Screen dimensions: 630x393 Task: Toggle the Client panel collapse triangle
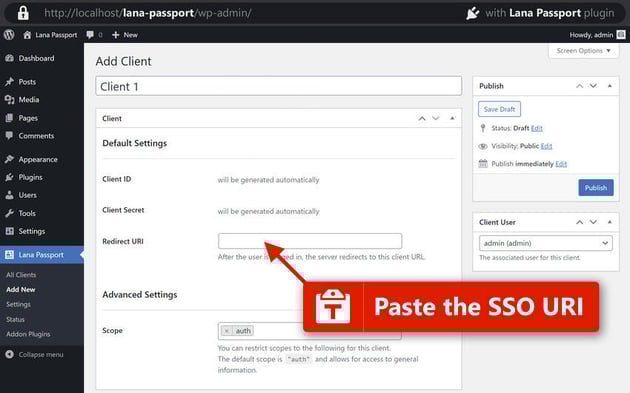pos(452,119)
